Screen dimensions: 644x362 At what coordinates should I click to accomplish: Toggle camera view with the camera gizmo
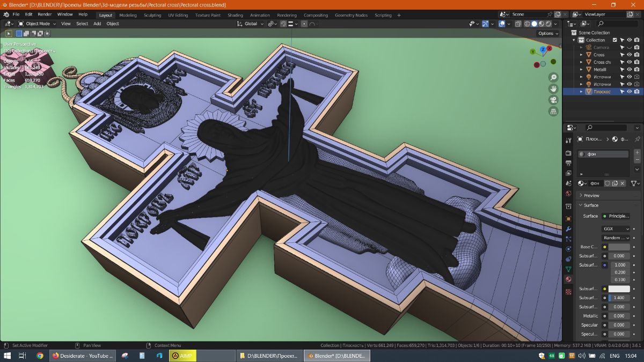tap(553, 100)
